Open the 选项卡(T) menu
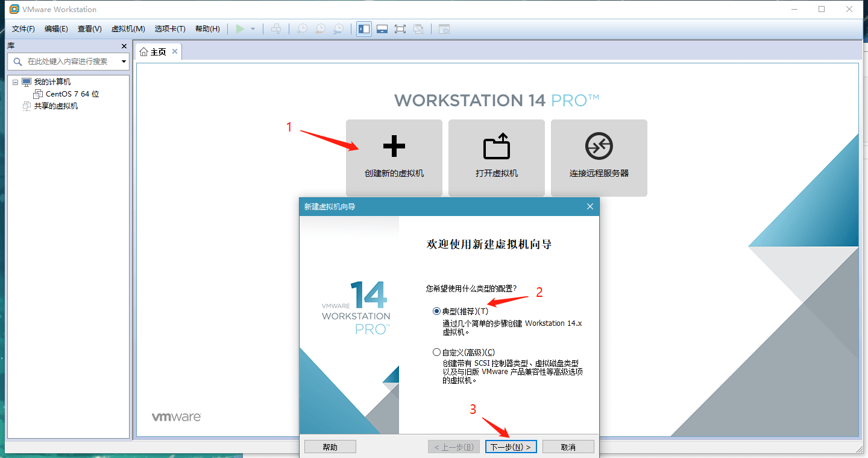Image resolution: width=868 pixels, height=458 pixels. [170, 29]
